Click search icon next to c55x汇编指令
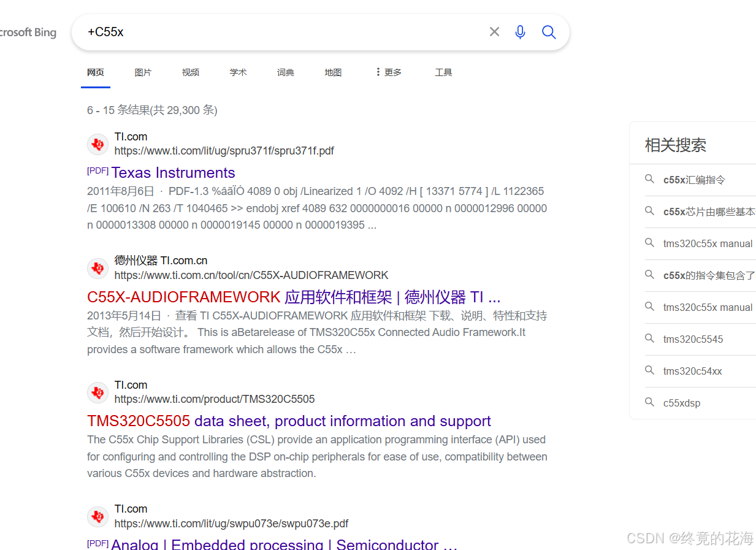 (x=650, y=179)
